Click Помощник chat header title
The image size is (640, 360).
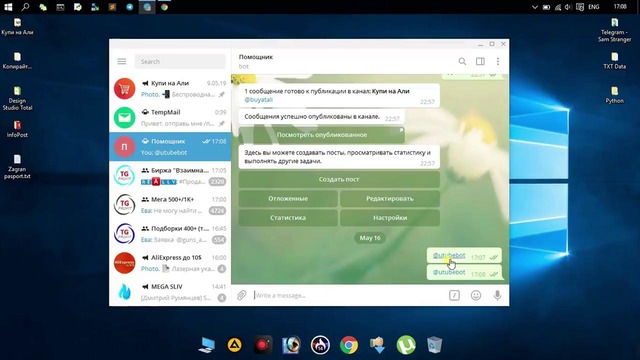(x=256, y=57)
